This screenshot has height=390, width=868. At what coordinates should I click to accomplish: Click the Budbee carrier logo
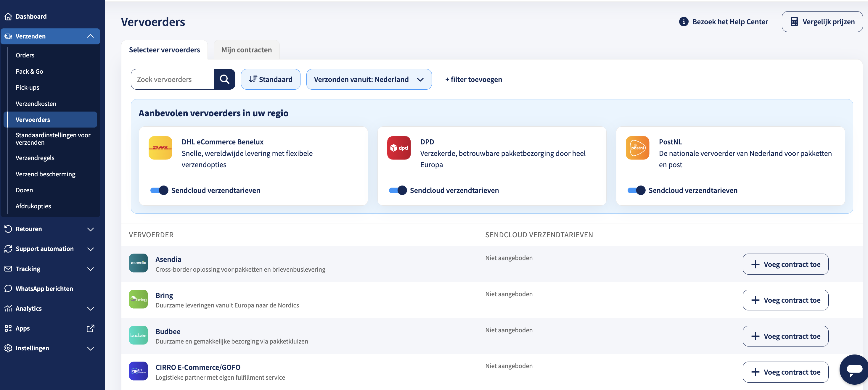[139, 335]
